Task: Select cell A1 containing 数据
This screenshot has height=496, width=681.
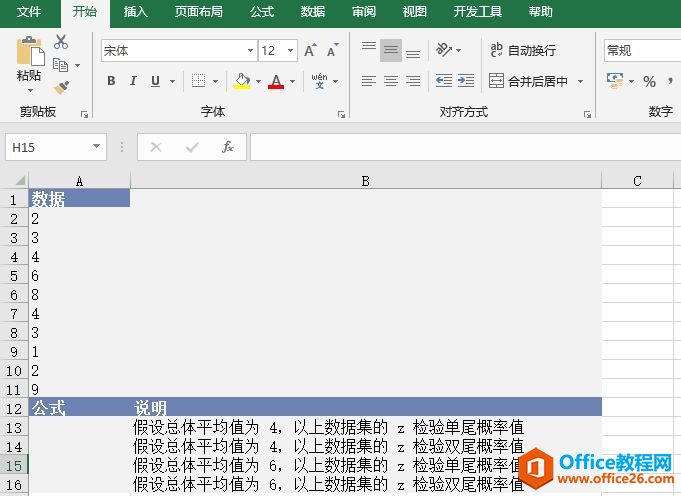Action: [79, 199]
